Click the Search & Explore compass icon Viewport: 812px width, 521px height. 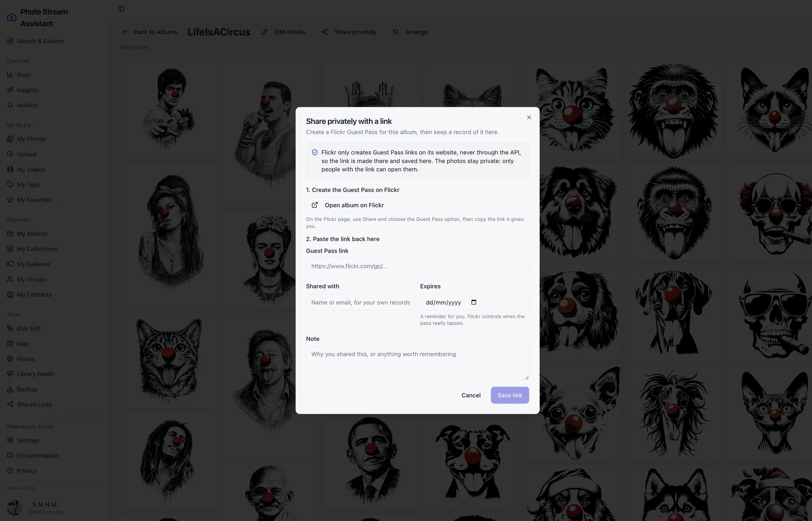point(10,41)
